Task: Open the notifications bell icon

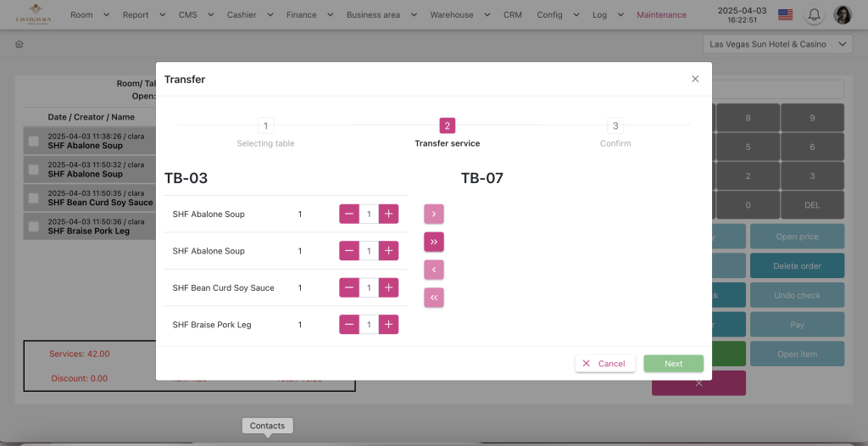Action: (x=814, y=14)
